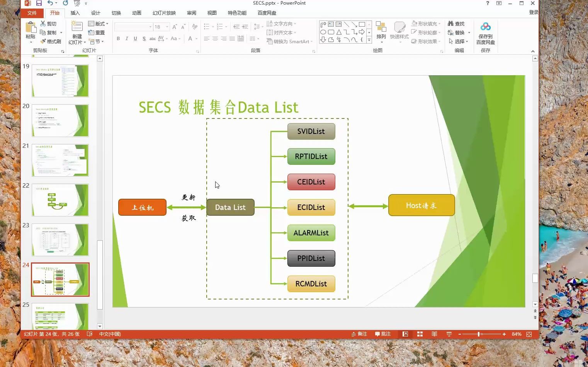Screen dimensions: 588x367
Task: Select slide 22 thumbnail
Action: point(60,200)
